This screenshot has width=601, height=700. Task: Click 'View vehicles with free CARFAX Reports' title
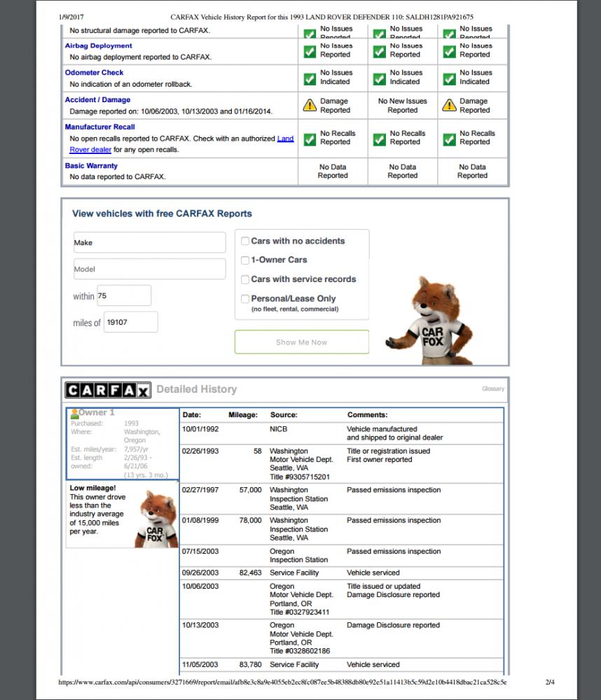162,213
